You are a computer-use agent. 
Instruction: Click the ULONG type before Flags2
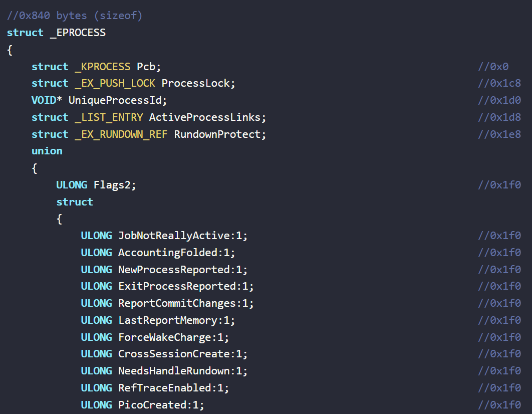(x=72, y=185)
